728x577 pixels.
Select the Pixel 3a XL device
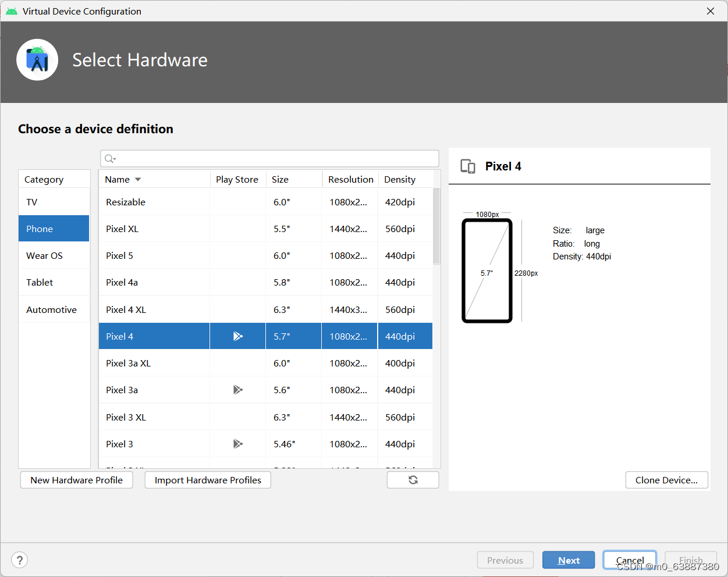tap(266, 363)
